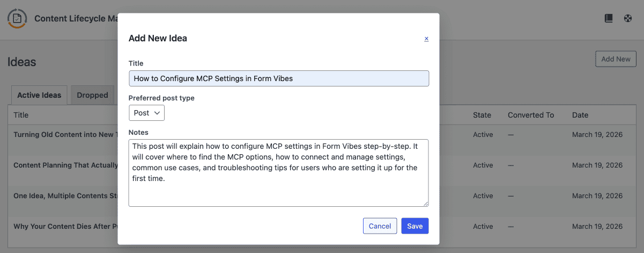Click the support lifebuoy icon

pos(628,18)
